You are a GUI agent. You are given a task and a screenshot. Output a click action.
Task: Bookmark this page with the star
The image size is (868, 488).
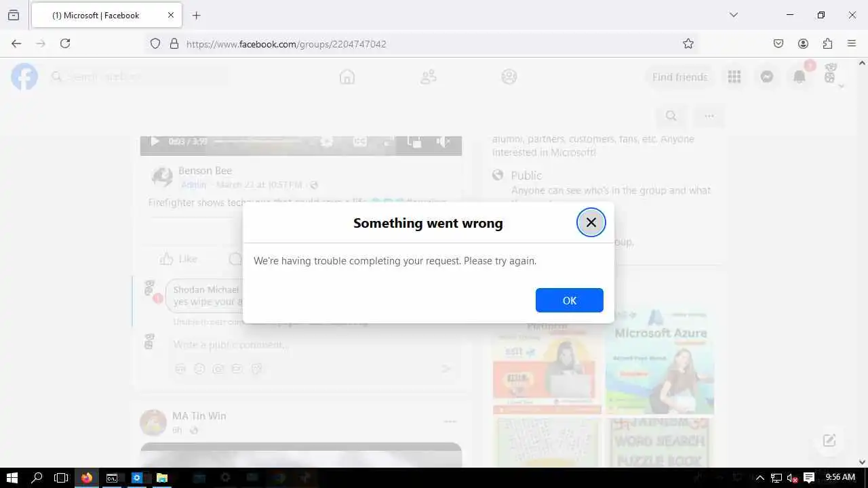(x=688, y=43)
